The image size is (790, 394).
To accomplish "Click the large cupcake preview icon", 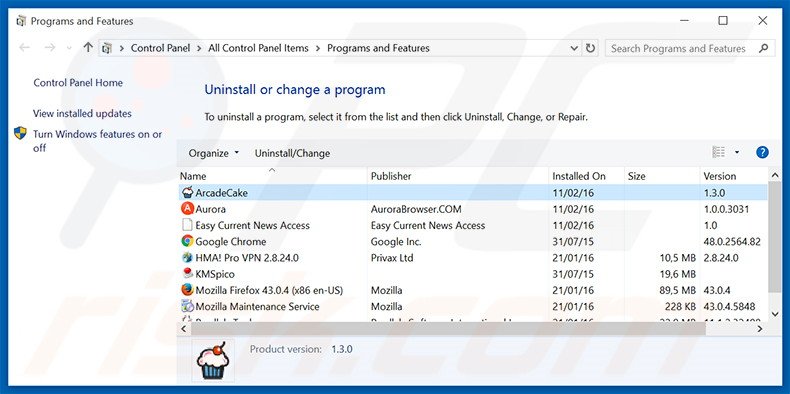I will pos(213,361).
